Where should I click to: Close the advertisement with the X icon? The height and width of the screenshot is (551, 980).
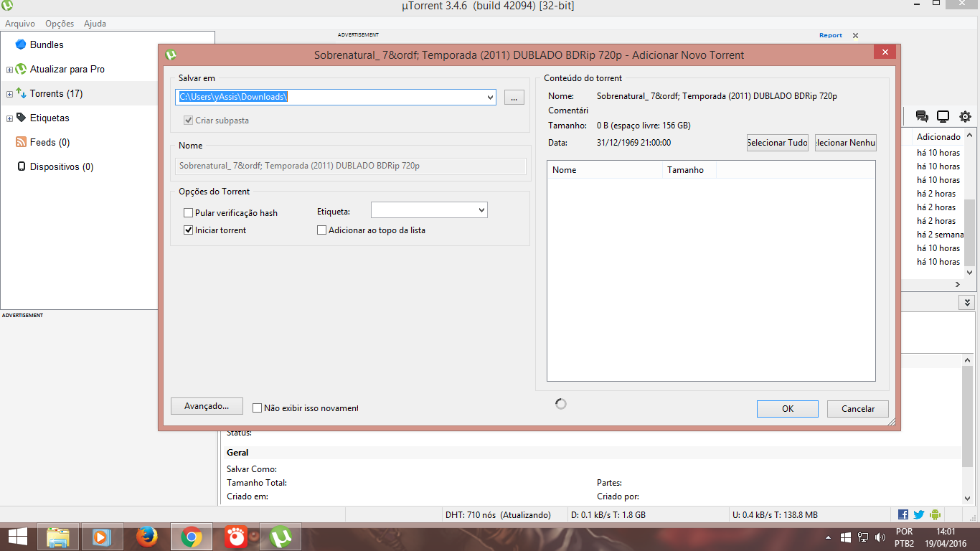coord(855,35)
